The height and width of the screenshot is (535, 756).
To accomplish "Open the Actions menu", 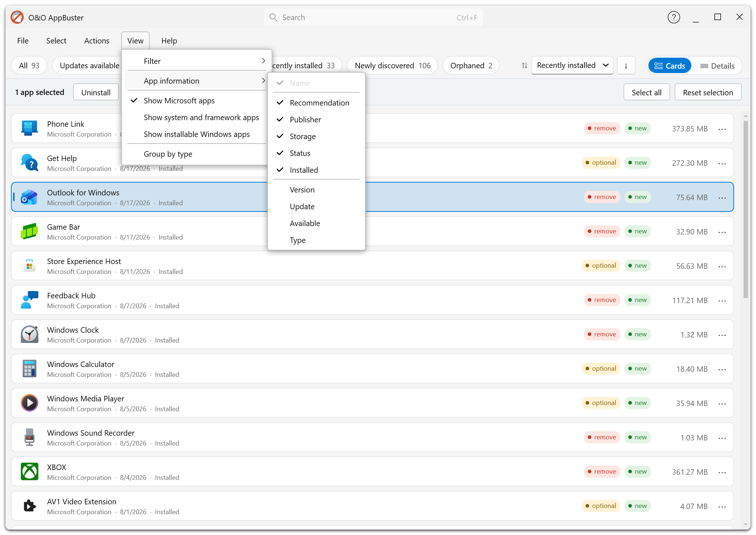I will click(97, 41).
